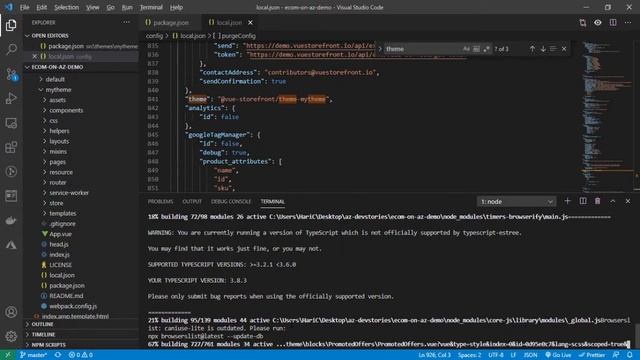Split the editor right

(613, 23)
